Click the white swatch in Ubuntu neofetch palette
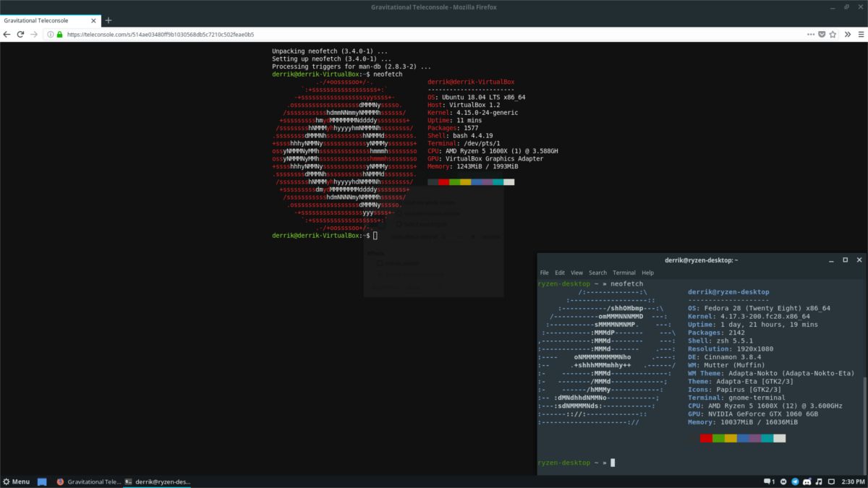868x488 pixels. coord(509,182)
